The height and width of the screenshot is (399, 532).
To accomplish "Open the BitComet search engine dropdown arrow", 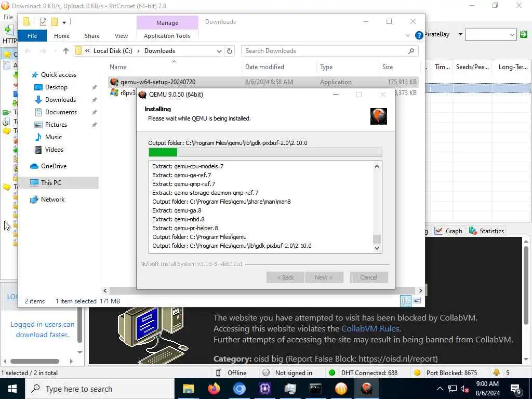I will pos(460,34).
